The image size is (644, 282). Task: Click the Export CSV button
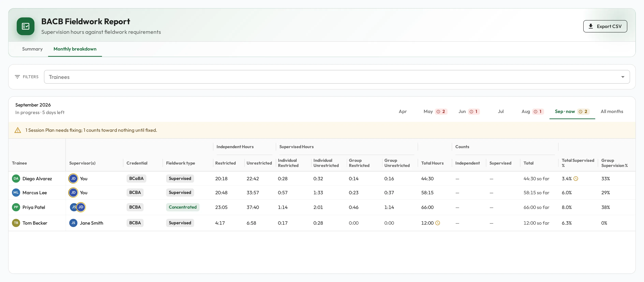[605, 26]
